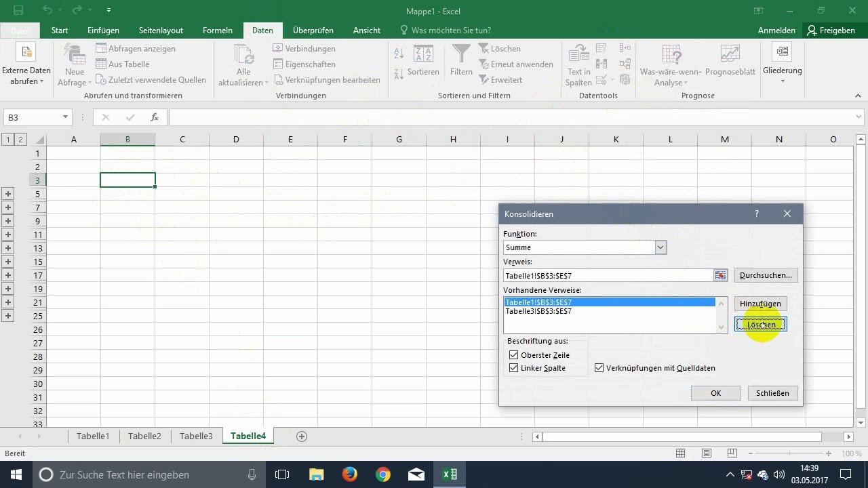The width and height of the screenshot is (868, 488).
Task: Click the fx insert function icon
Action: click(x=155, y=117)
